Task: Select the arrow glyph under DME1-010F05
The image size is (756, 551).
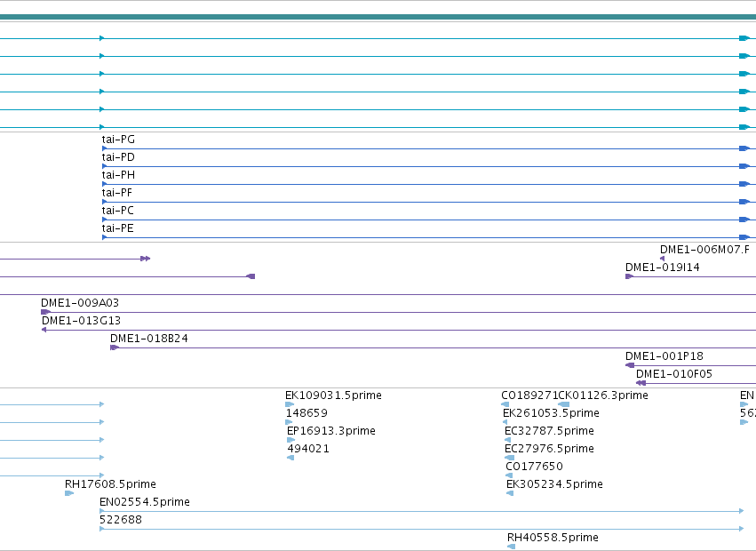Action: 641,383
